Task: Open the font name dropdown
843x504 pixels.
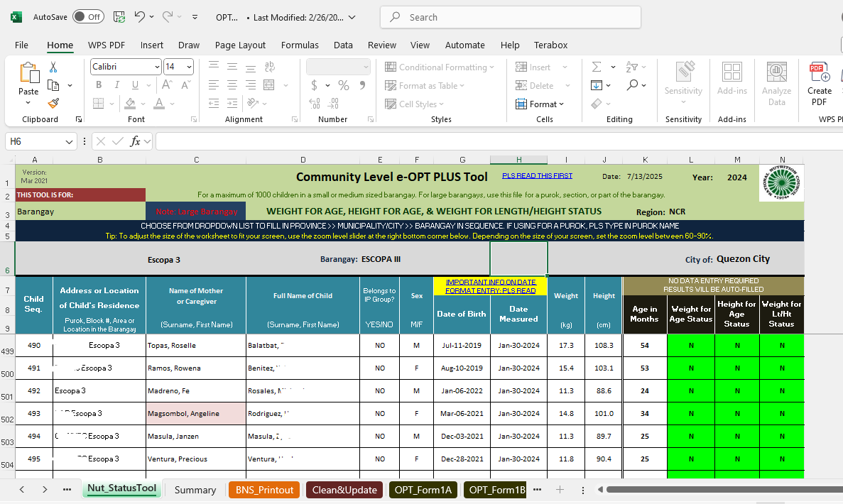Action: click(x=157, y=67)
